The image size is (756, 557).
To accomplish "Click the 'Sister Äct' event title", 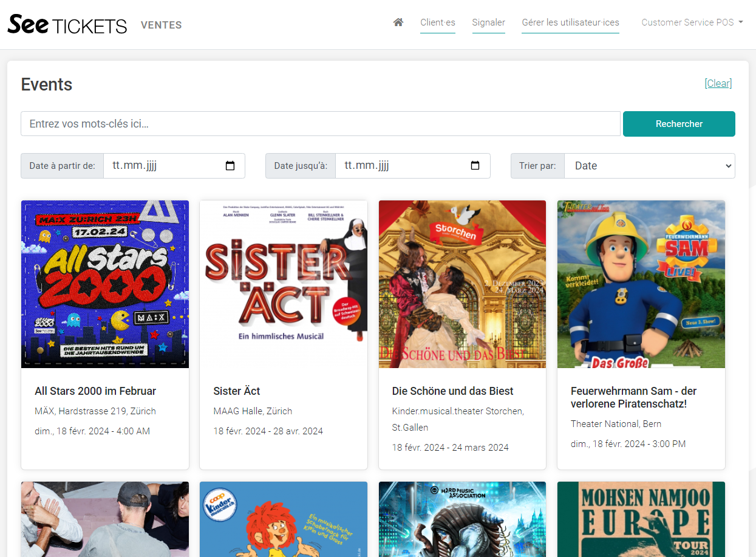I will click(237, 391).
